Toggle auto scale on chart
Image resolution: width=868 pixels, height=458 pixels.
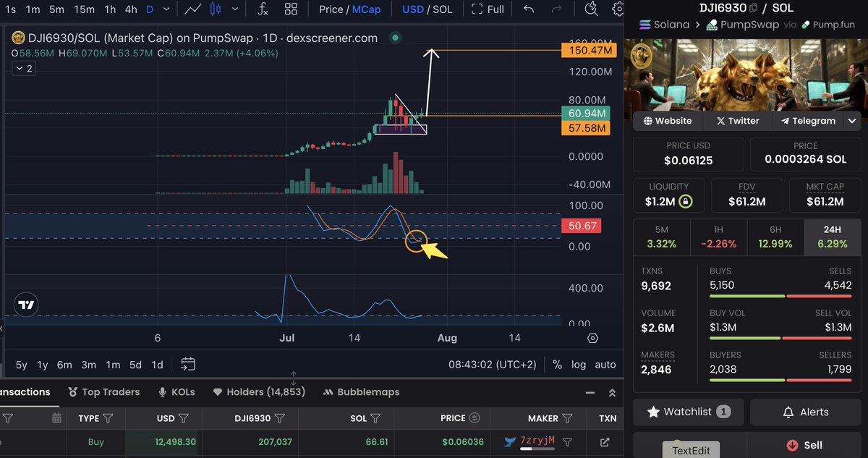pyautogui.click(x=605, y=365)
